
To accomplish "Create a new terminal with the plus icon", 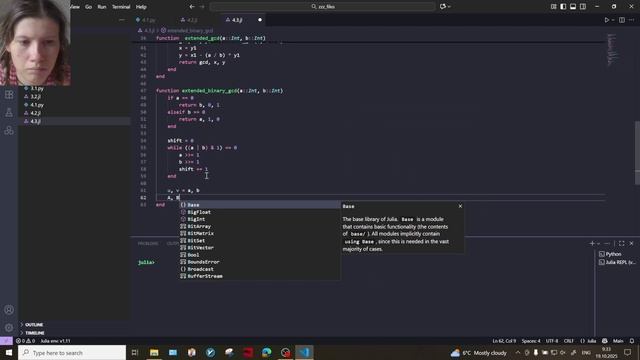I will [592, 243].
